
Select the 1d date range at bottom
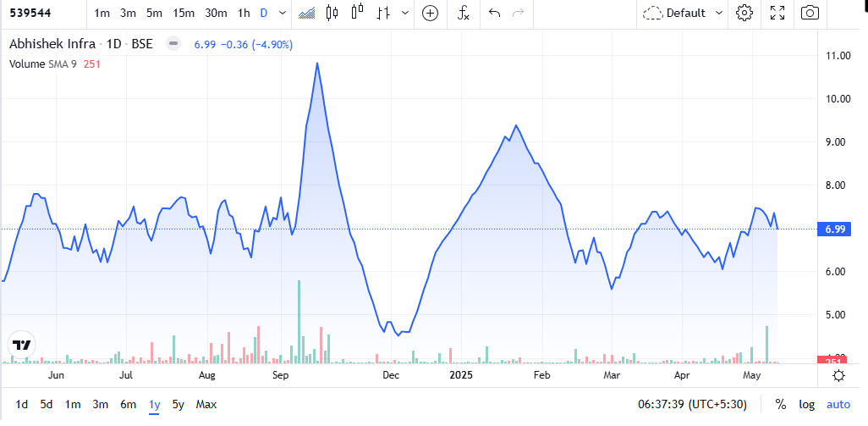(22, 405)
